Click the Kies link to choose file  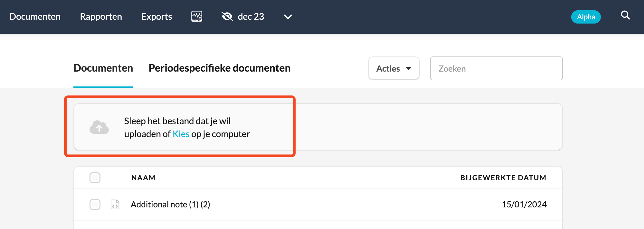[181, 134]
